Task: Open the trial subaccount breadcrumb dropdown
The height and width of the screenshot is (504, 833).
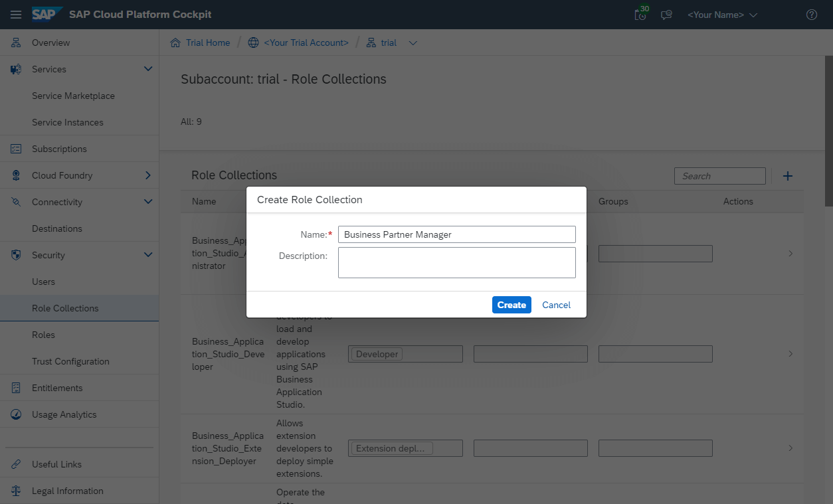Action: point(413,43)
